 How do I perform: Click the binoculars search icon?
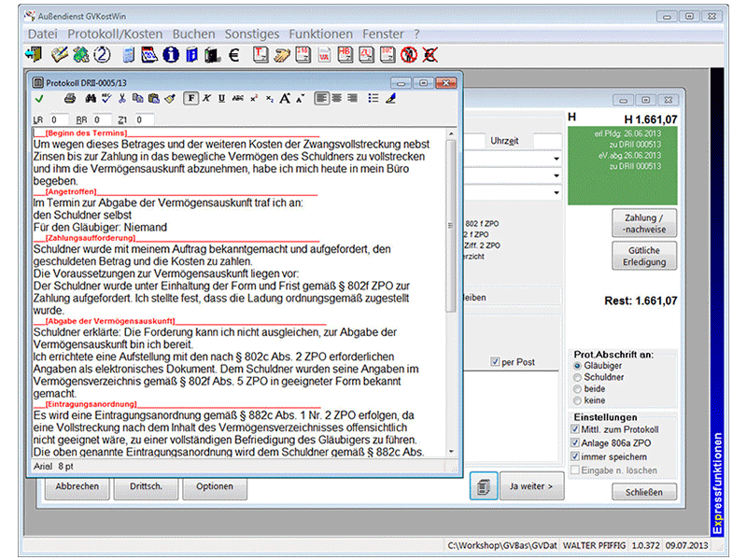point(92,98)
